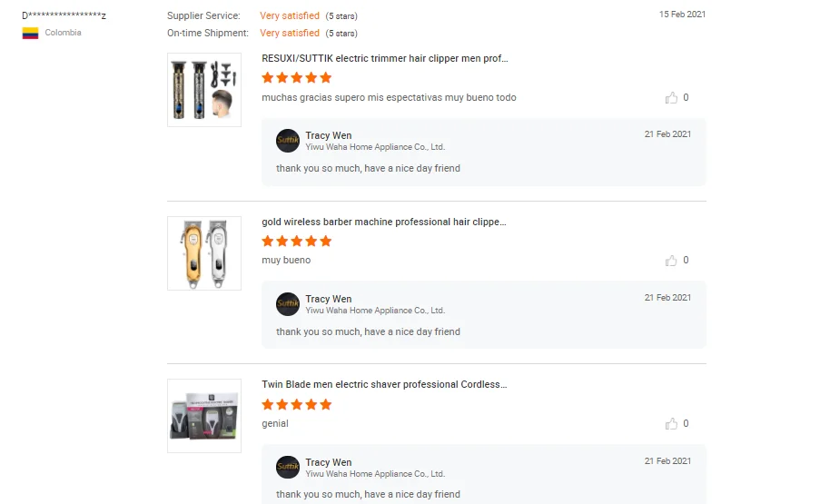Click thumbs-up icon on RESUXI/SUTTIK trimmer review
Image resolution: width=820 pixels, height=504 pixels.
671,98
